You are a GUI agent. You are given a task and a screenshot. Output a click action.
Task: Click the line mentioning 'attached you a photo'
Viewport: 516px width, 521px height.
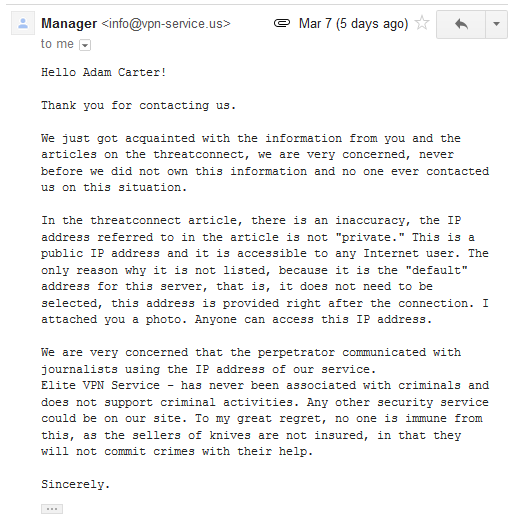click(x=236, y=319)
